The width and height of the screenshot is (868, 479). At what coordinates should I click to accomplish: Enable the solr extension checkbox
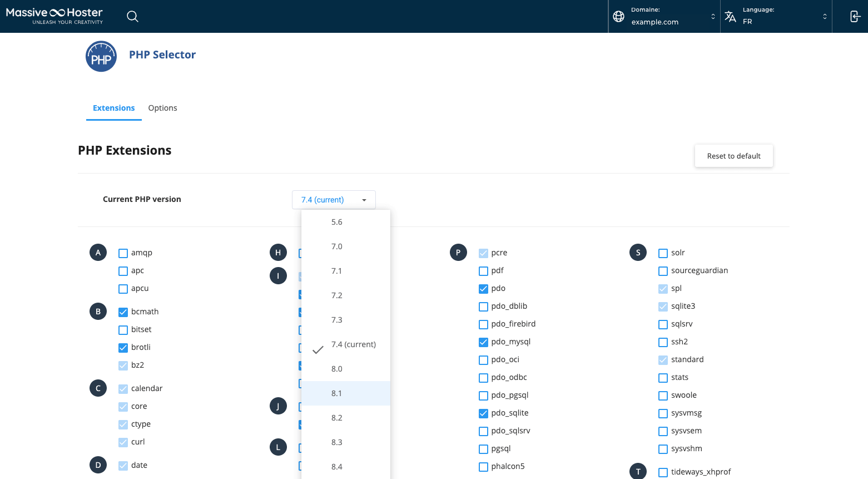tap(663, 253)
